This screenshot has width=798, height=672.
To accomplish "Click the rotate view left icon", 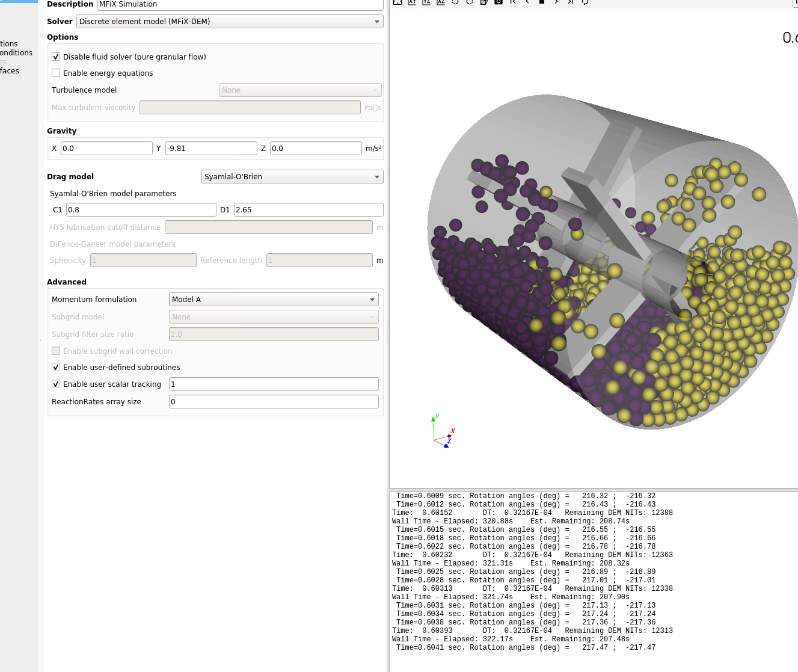I will pos(456,2).
